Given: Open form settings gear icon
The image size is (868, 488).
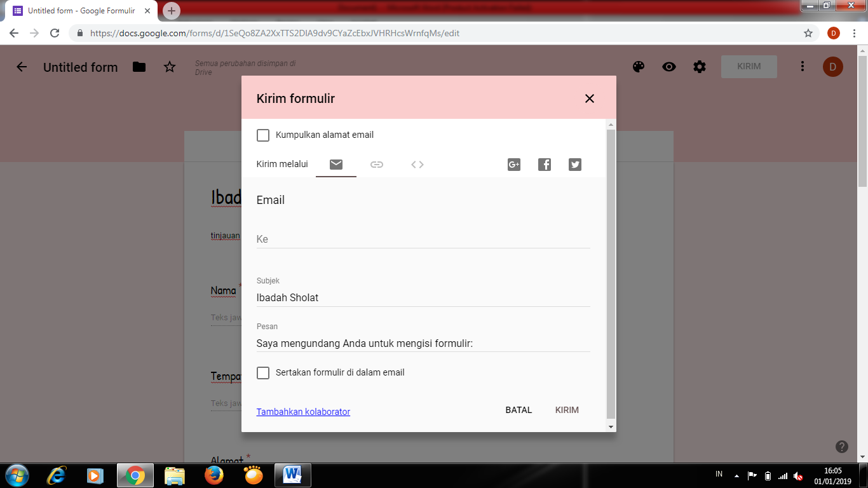Looking at the screenshot, I should click(700, 67).
